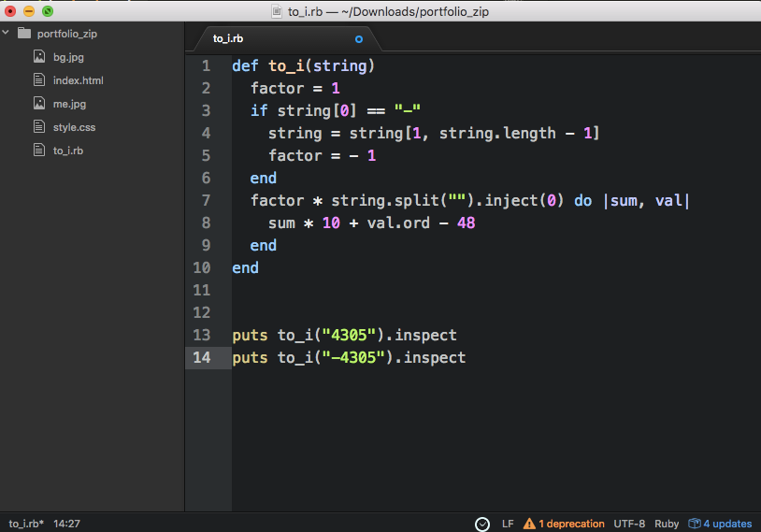Open to_i.rb from the tree view

[68, 151]
